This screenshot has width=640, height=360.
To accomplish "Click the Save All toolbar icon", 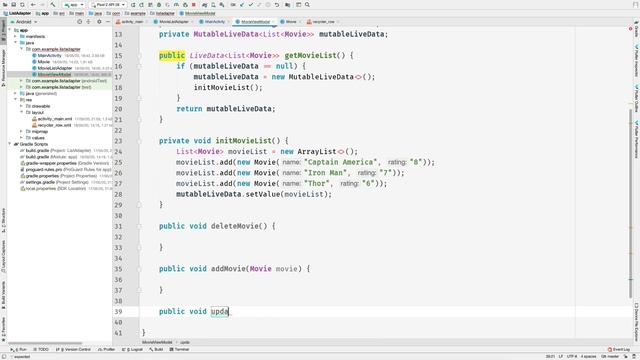I will [x=13, y=5].
